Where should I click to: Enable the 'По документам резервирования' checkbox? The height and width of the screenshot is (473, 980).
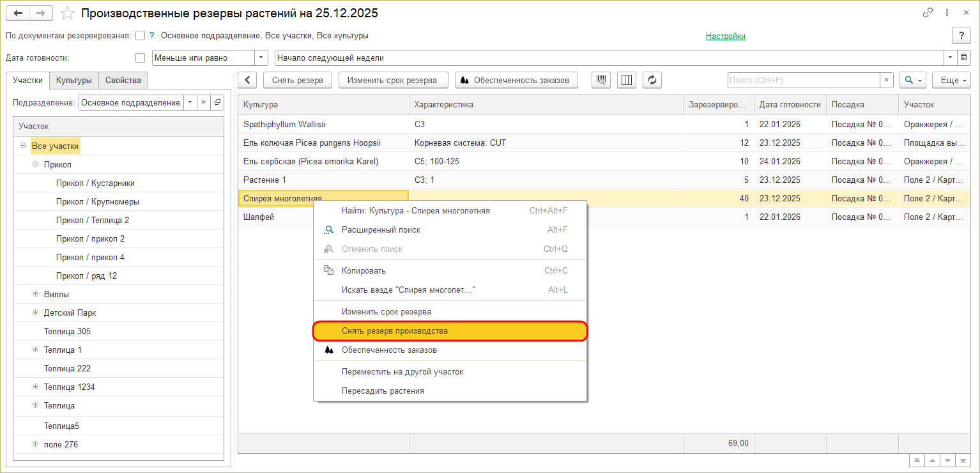(x=141, y=36)
